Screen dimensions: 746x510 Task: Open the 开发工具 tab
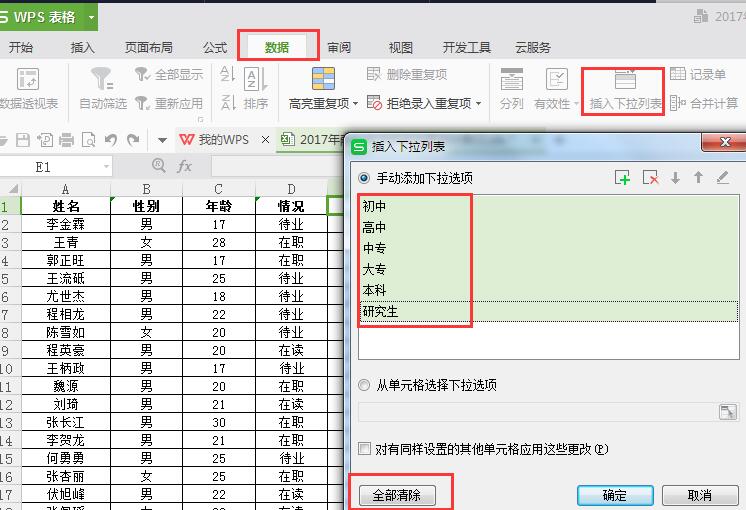point(466,48)
